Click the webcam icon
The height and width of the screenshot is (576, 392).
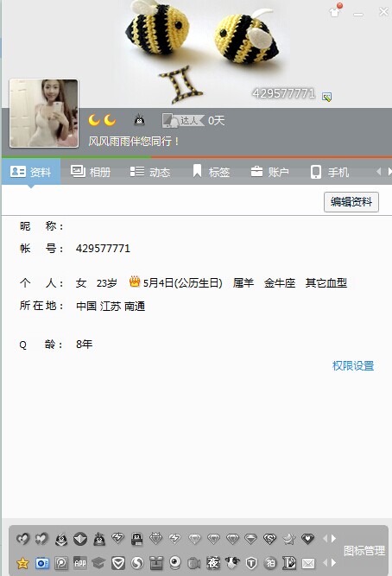click(175, 563)
